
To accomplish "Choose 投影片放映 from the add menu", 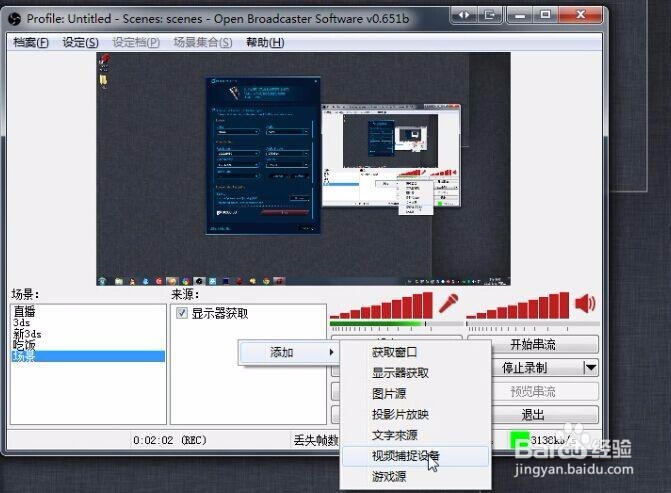I will pos(415,414).
